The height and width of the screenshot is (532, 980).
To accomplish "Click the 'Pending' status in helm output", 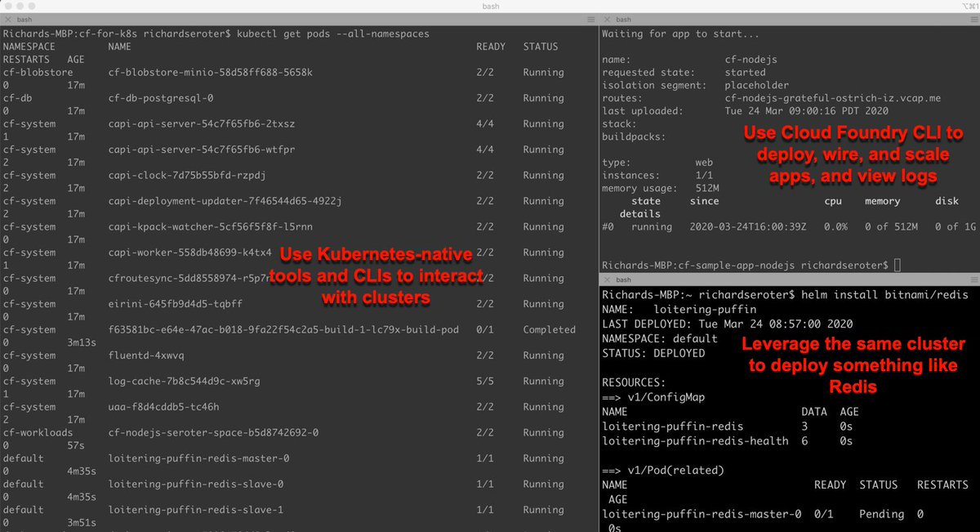I will point(881,514).
